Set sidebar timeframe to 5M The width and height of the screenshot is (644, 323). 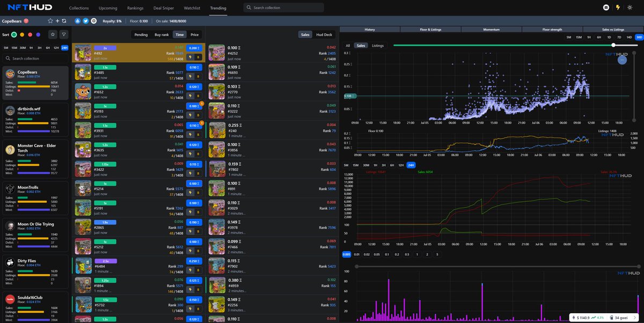coord(6,48)
